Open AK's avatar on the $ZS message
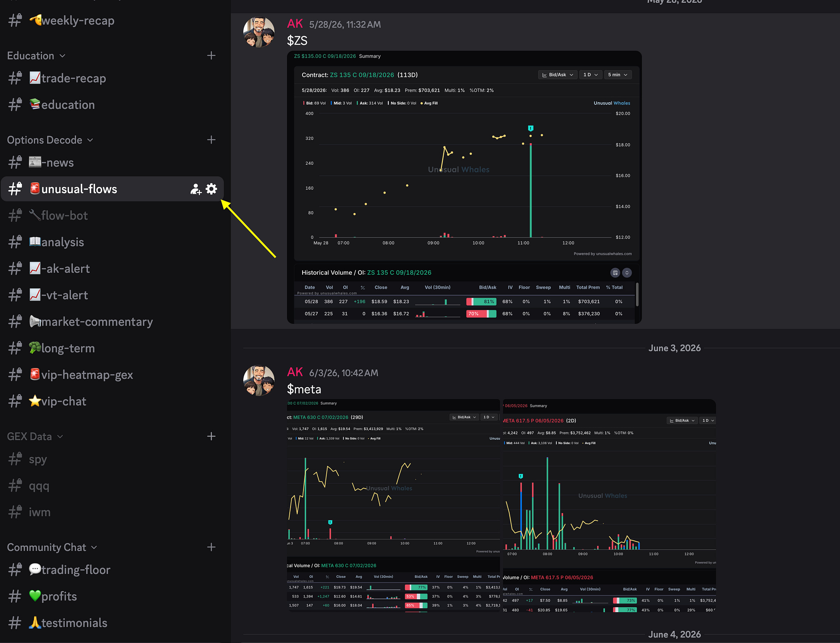The width and height of the screenshot is (840, 643). coord(259,32)
